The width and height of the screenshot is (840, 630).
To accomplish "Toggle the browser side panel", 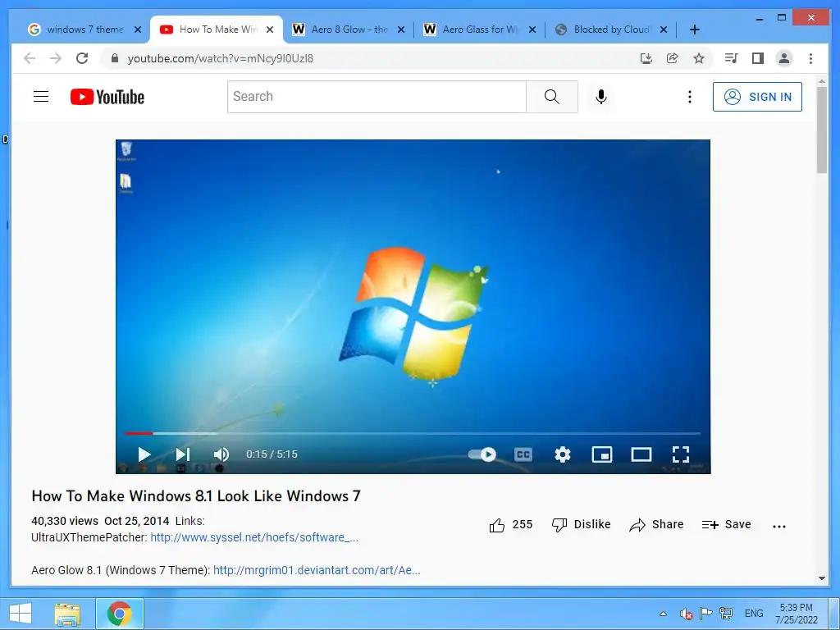I will click(757, 58).
